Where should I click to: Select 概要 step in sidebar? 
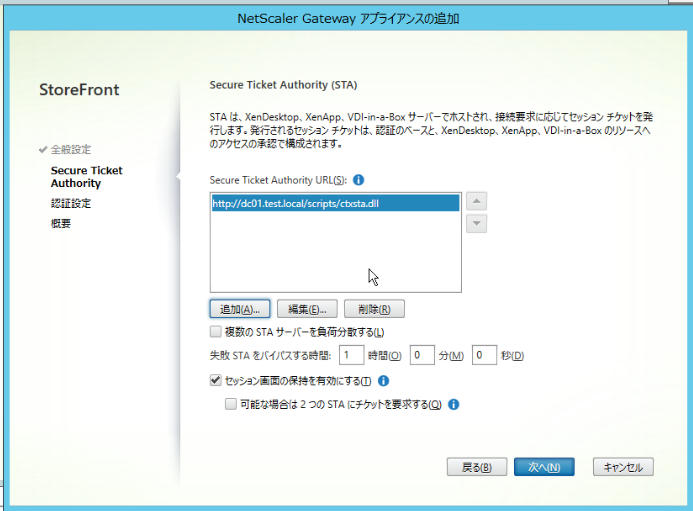(x=61, y=223)
